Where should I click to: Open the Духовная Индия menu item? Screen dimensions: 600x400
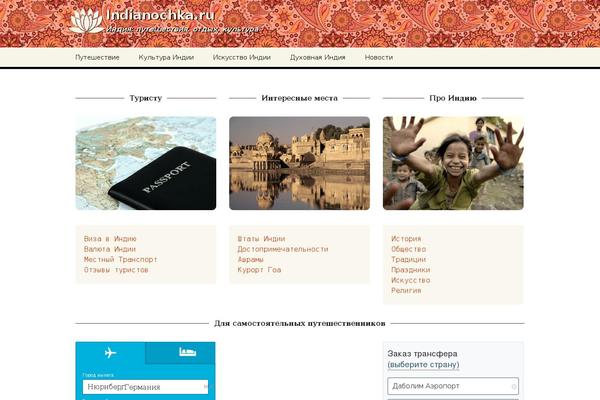pos(318,57)
